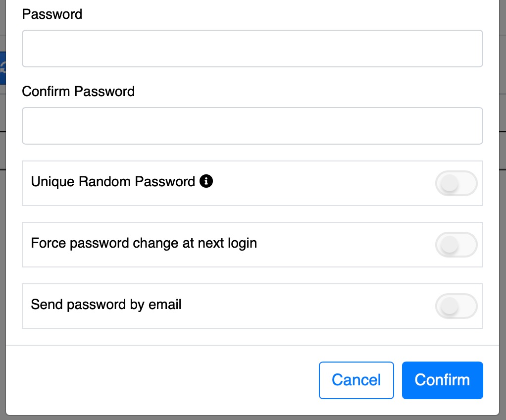
Task: Click empty space in the Send password by email row
Action: click(x=306, y=306)
